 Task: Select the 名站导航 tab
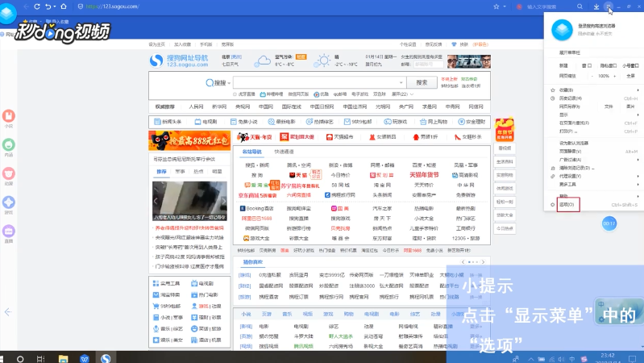tap(251, 152)
